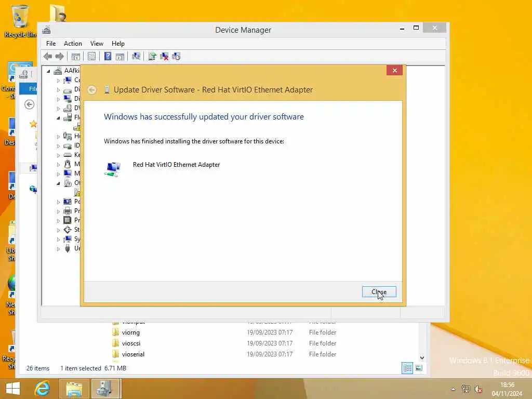Viewport: 532px width, 399px height.
Task: Collapse the Other devices node
Action: (x=58, y=183)
